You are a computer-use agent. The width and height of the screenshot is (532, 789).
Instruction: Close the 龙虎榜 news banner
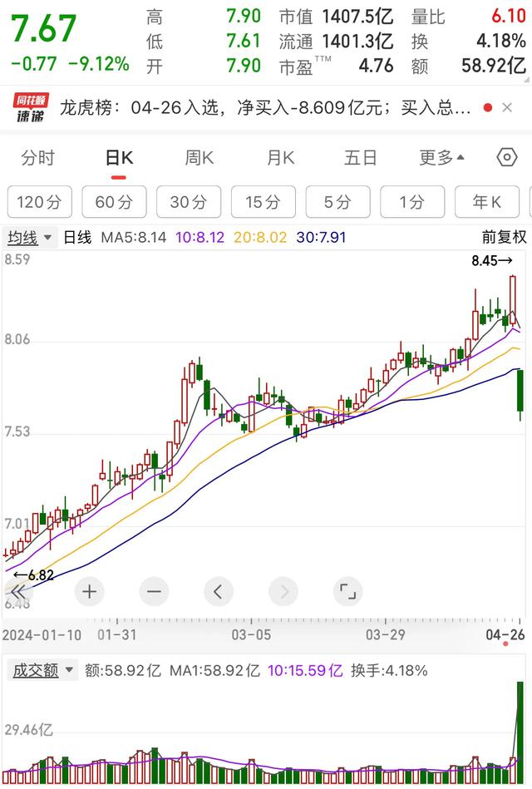pyautogui.click(x=508, y=108)
